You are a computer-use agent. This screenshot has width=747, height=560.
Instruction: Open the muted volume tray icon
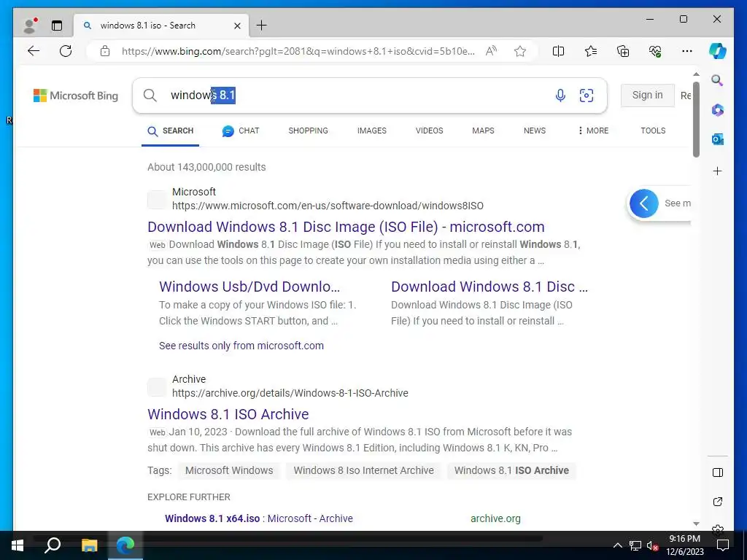pos(652,545)
